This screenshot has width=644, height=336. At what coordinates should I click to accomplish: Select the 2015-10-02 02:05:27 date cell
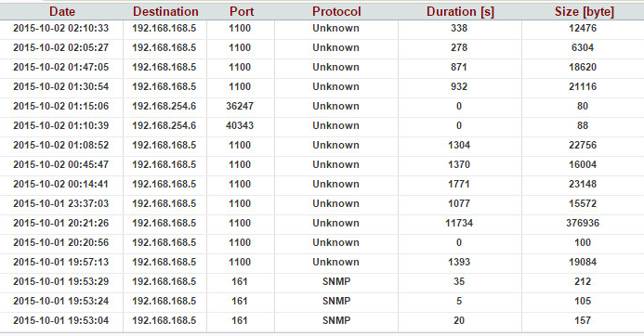[x=60, y=47]
